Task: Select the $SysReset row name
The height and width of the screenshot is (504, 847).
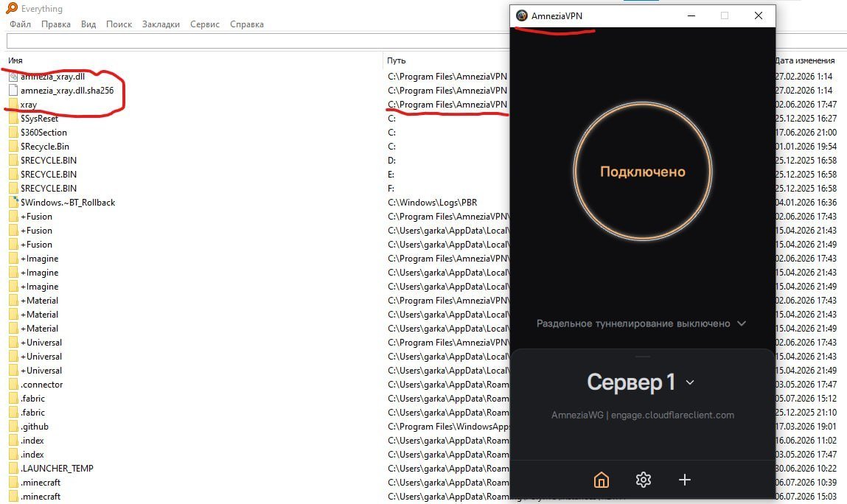Action: point(39,119)
